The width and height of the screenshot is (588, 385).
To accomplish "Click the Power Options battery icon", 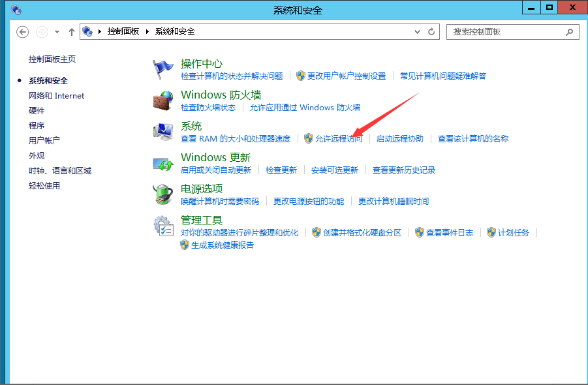I will pos(162,194).
